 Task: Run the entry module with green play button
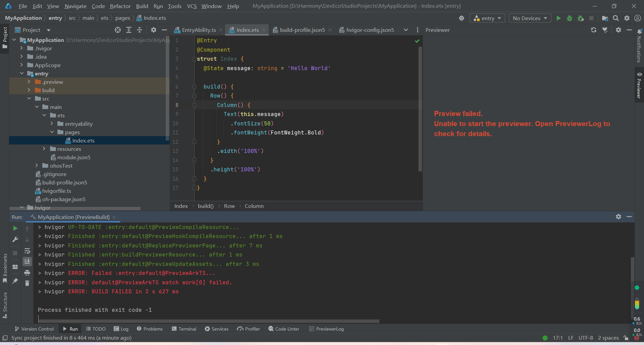pyautogui.click(x=558, y=18)
